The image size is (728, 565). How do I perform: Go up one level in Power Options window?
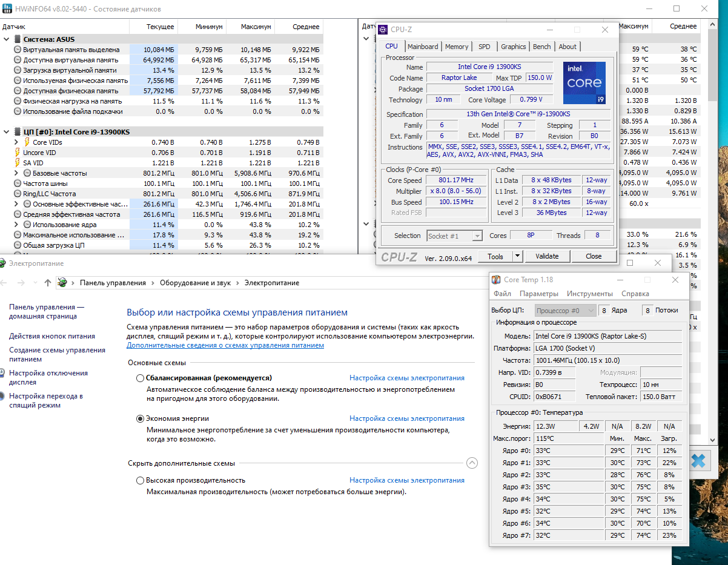[48, 283]
